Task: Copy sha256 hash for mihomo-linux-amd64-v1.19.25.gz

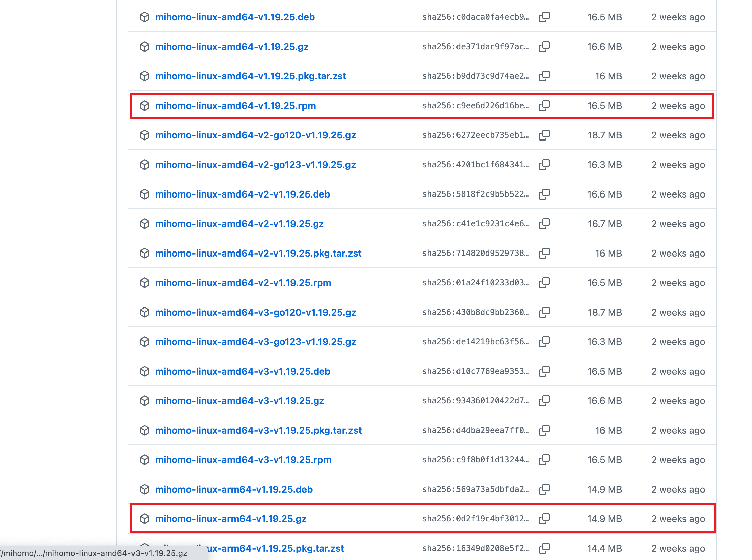Action: pyautogui.click(x=544, y=46)
